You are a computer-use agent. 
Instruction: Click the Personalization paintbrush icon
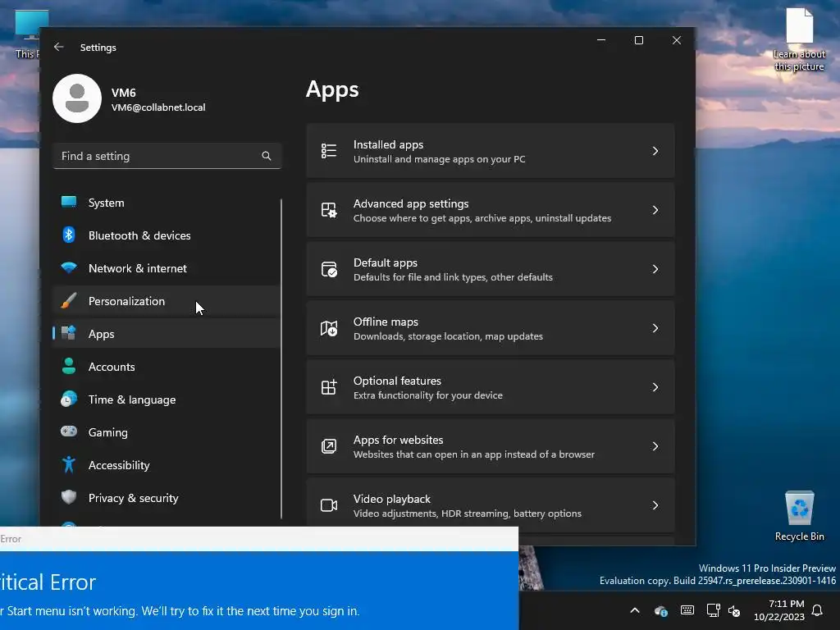pos(69,300)
